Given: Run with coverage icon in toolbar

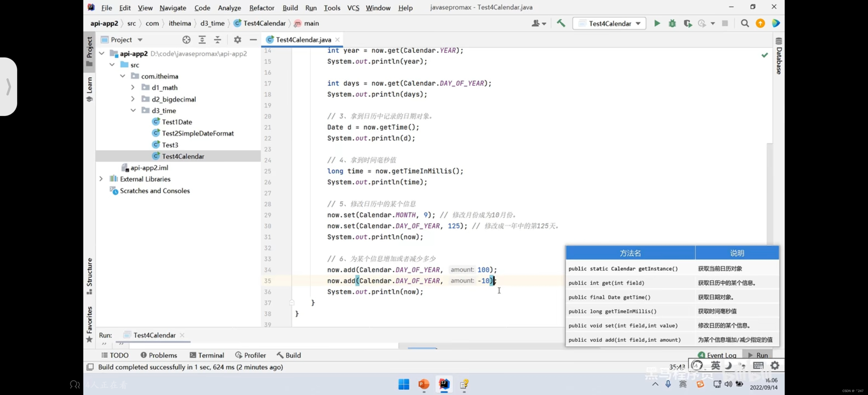Looking at the screenshot, I should point(687,23).
